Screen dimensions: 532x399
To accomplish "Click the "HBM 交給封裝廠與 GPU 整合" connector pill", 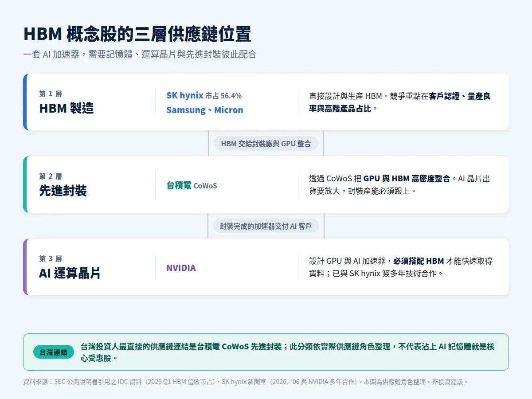I will 266,143.
